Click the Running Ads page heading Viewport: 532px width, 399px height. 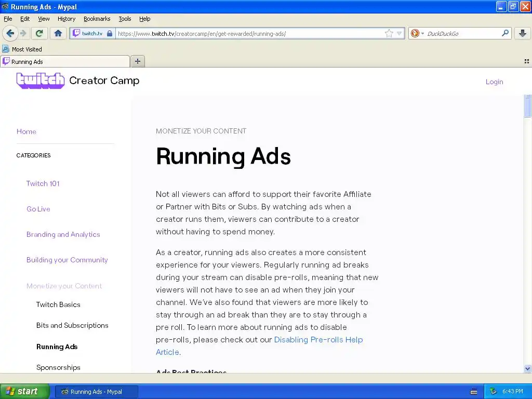click(x=223, y=156)
